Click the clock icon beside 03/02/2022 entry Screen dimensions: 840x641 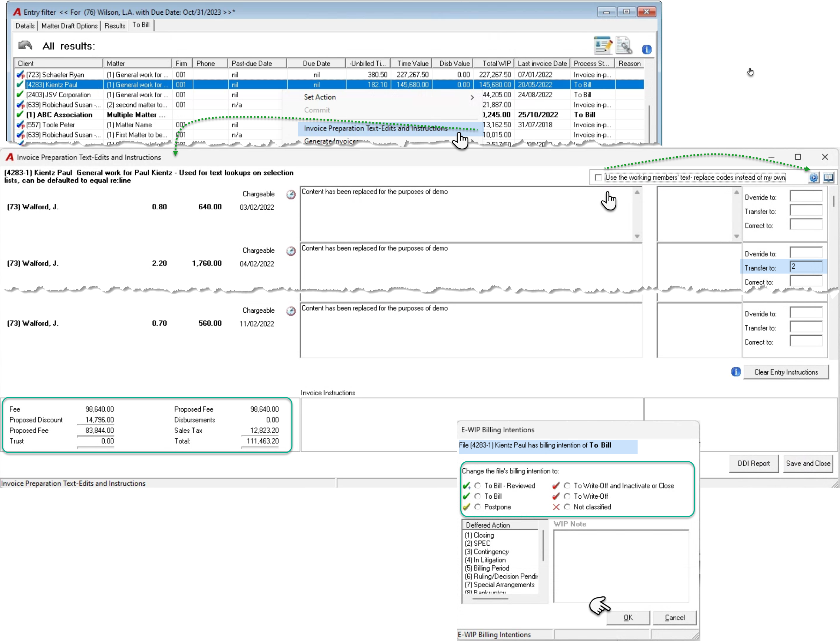click(x=291, y=195)
